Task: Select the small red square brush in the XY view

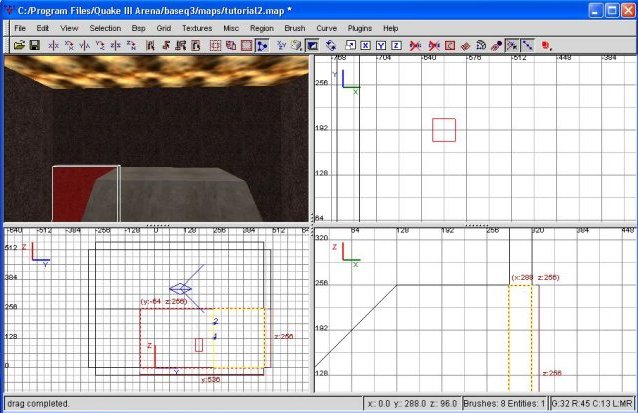Action: click(444, 130)
